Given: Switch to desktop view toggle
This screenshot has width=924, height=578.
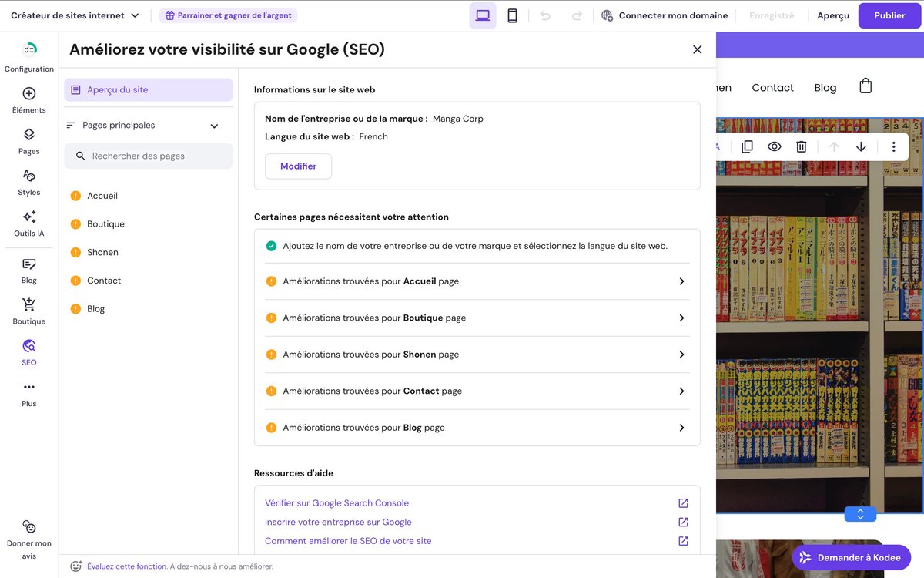Looking at the screenshot, I should click(483, 15).
